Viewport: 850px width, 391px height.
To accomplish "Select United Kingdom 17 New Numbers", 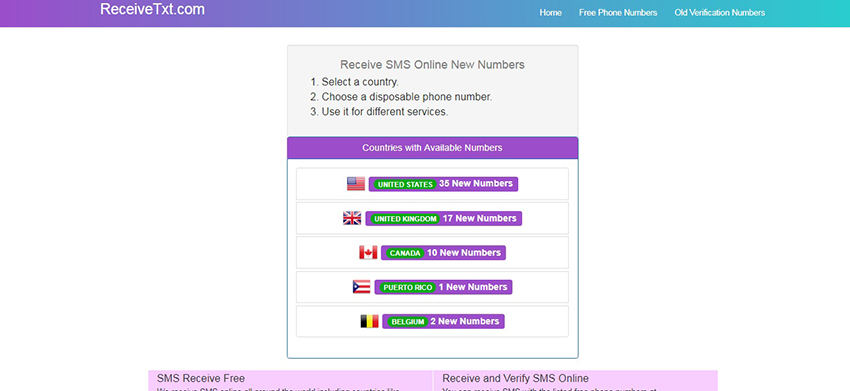I will (443, 219).
